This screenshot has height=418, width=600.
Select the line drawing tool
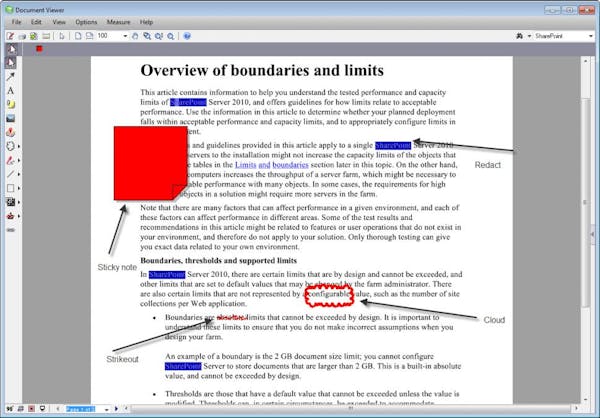(11, 174)
